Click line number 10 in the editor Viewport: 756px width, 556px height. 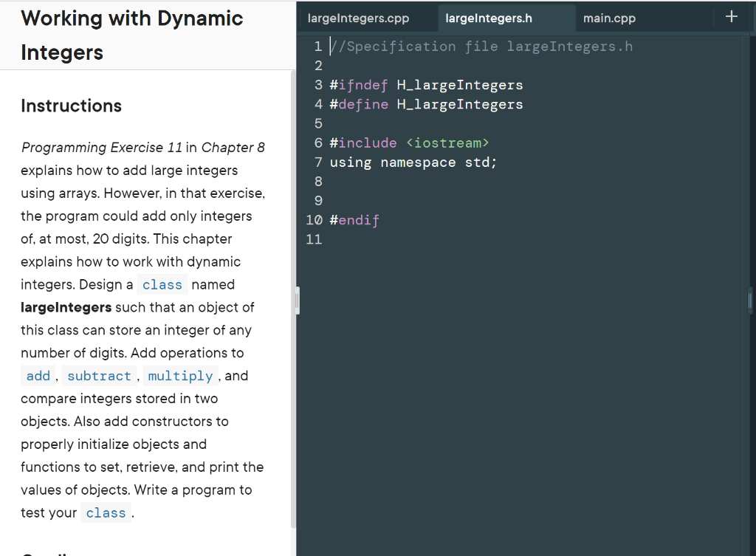coord(314,219)
